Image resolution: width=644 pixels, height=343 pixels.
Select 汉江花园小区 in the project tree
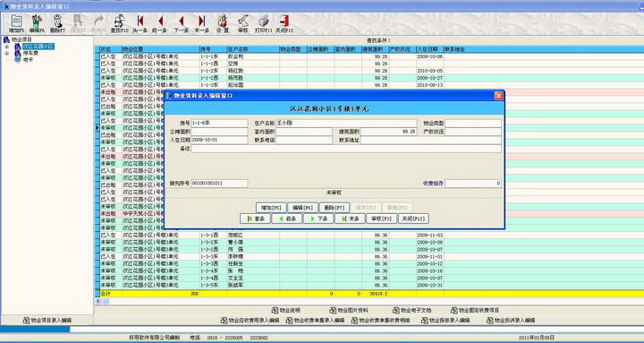[x=38, y=47]
